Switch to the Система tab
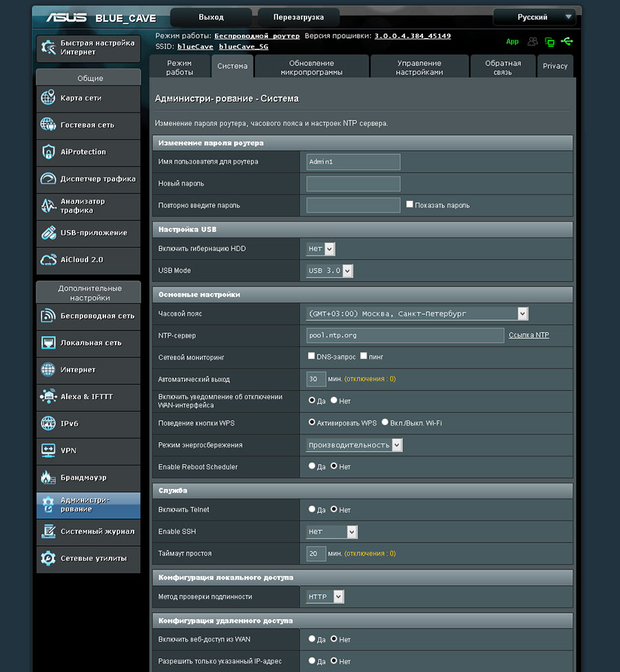620x672 pixels. click(x=232, y=66)
